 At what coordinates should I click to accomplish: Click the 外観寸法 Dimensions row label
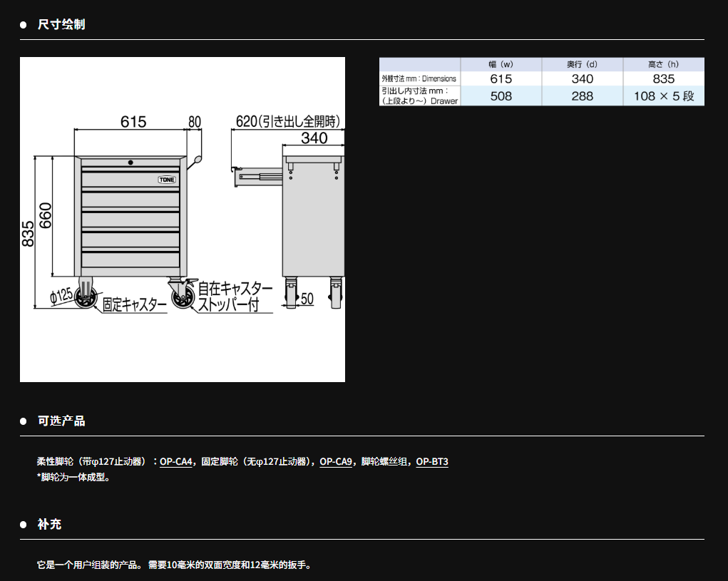[419, 78]
